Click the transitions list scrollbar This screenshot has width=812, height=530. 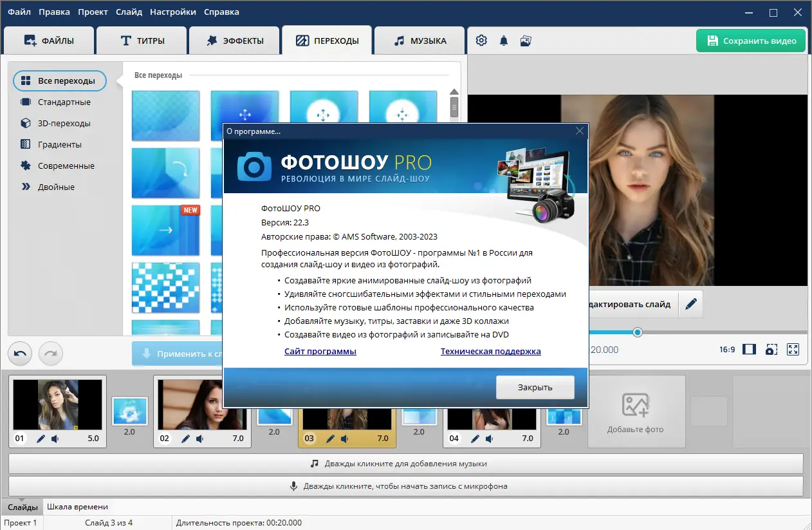[454, 106]
